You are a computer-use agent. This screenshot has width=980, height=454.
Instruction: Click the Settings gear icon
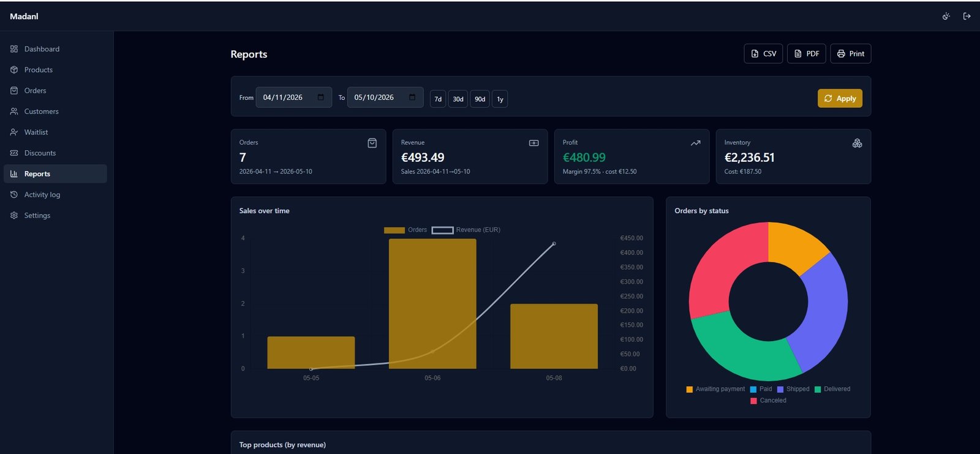pos(14,216)
